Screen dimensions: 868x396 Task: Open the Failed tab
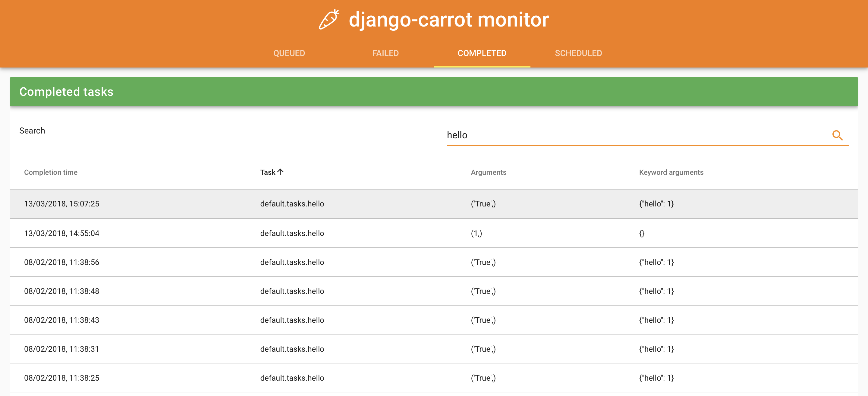coord(385,53)
